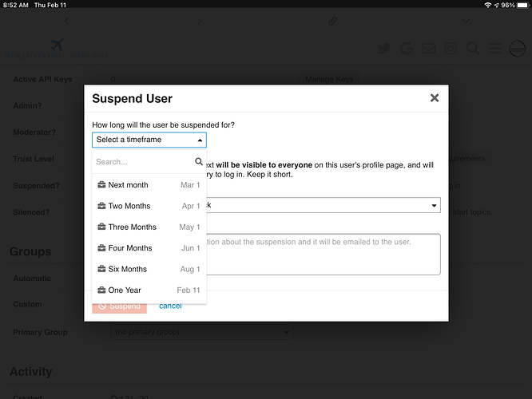
Task: Click briefcase icon beside Four Months
Action: (x=101, y=248)
